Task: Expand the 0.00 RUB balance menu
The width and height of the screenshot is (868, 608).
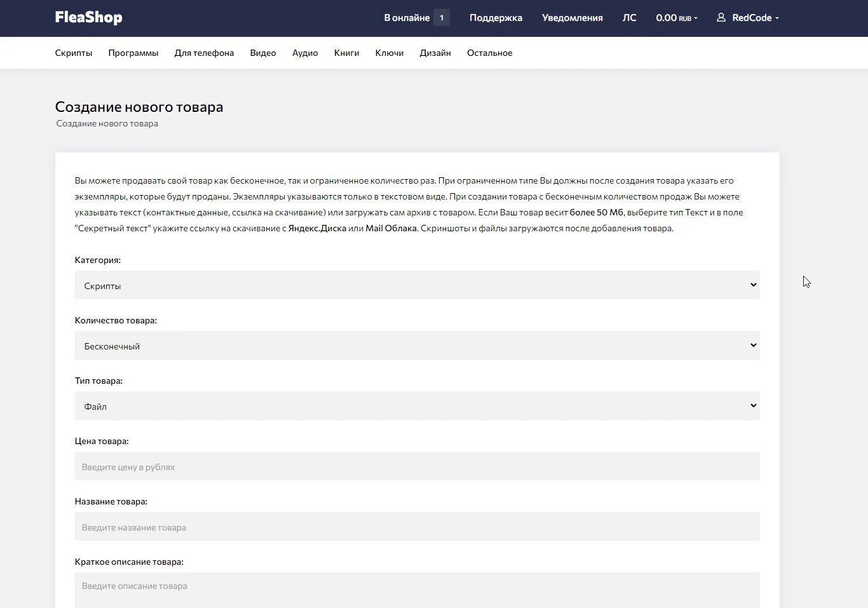Action: click(677, 18)
